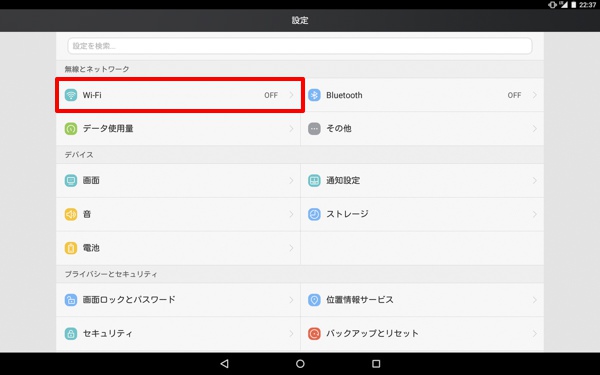Open セキュリティ row chevron

click(x=291, y=333)
